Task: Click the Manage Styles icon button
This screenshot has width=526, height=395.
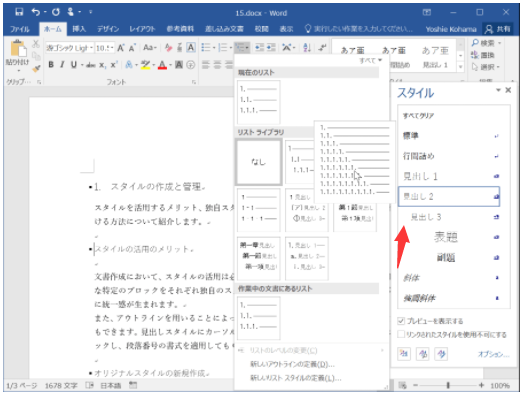Action: pyautogui.click(x=441, y=354)
